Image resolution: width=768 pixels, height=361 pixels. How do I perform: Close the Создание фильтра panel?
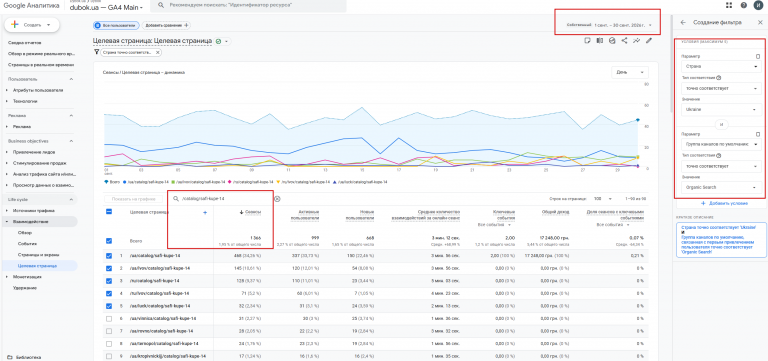(760, 23)
